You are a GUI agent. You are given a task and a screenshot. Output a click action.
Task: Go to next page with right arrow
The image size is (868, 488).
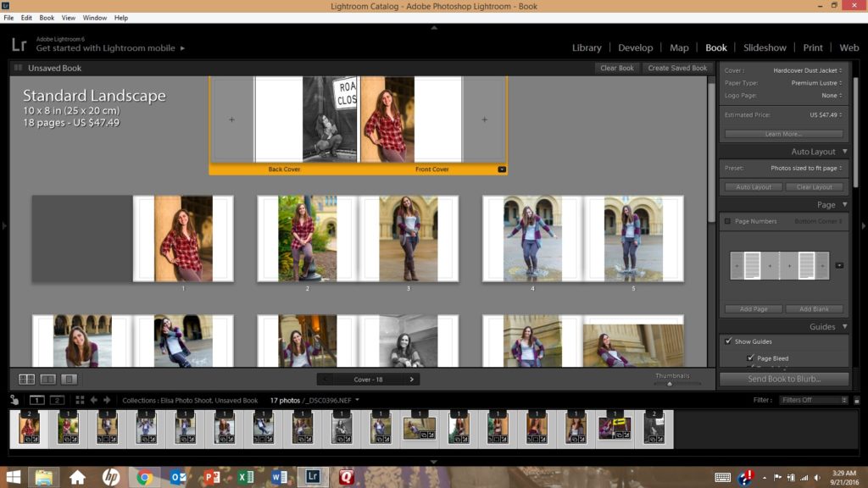click(411, 380)
